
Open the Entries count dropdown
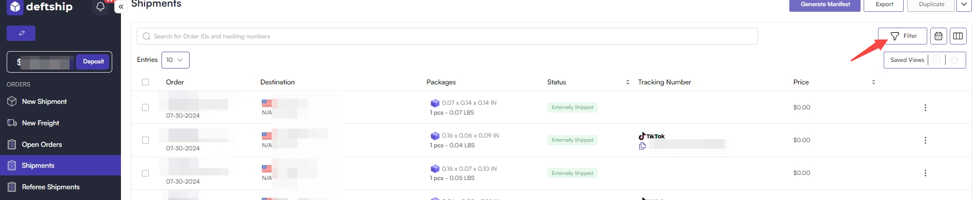(175, 60)
